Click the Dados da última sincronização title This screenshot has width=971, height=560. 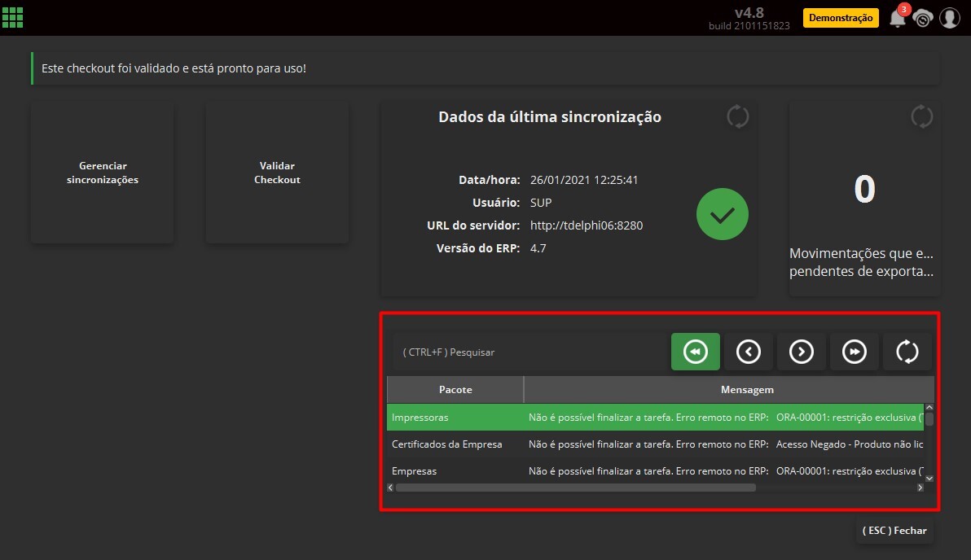550,117
